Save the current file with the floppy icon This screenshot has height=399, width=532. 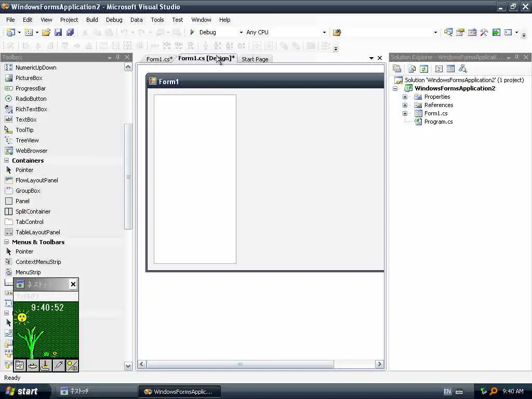58,32
